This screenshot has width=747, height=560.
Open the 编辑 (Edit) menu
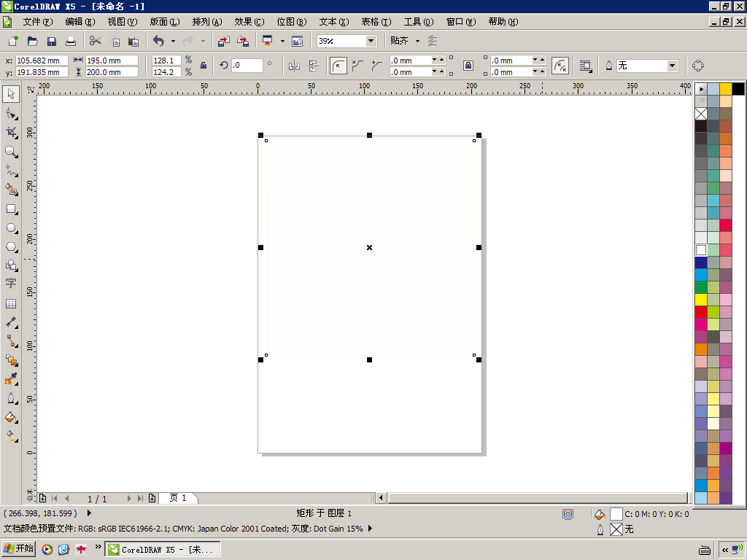80,22
